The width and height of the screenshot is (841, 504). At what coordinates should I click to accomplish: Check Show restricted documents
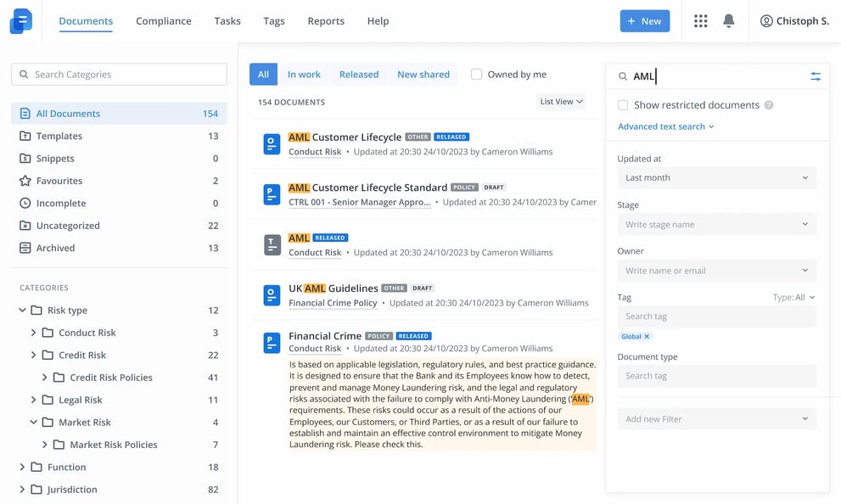(623, 105)
